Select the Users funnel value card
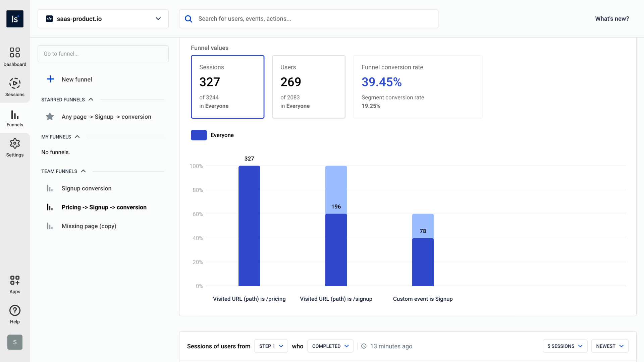This screenshot has width=644, height=362. pos(309,87)
